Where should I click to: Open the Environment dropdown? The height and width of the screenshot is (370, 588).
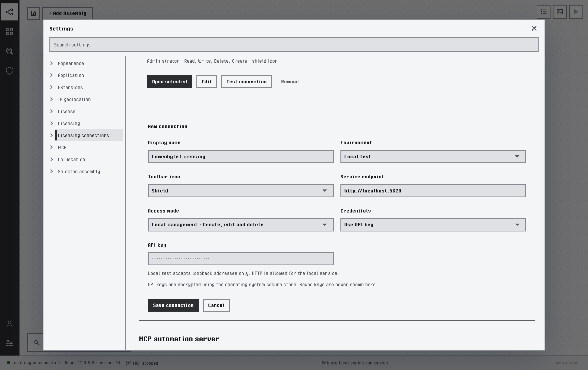click(x=433, y=157)
